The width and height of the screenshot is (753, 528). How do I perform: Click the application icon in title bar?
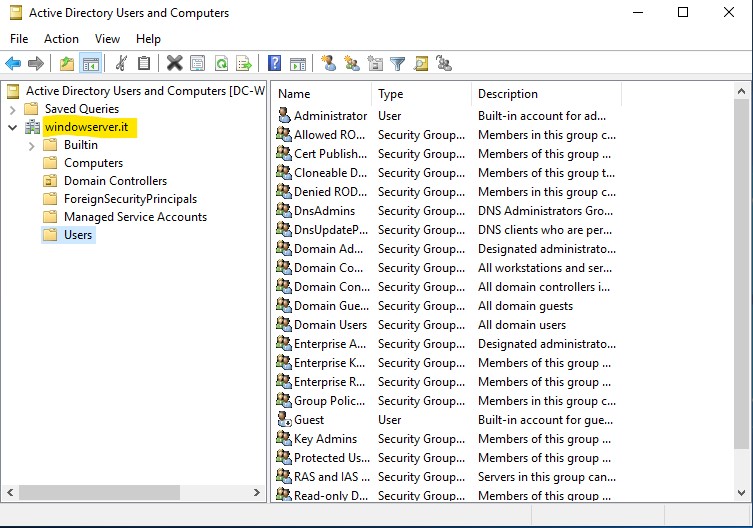pyautogui.click(x=16, y=13)
